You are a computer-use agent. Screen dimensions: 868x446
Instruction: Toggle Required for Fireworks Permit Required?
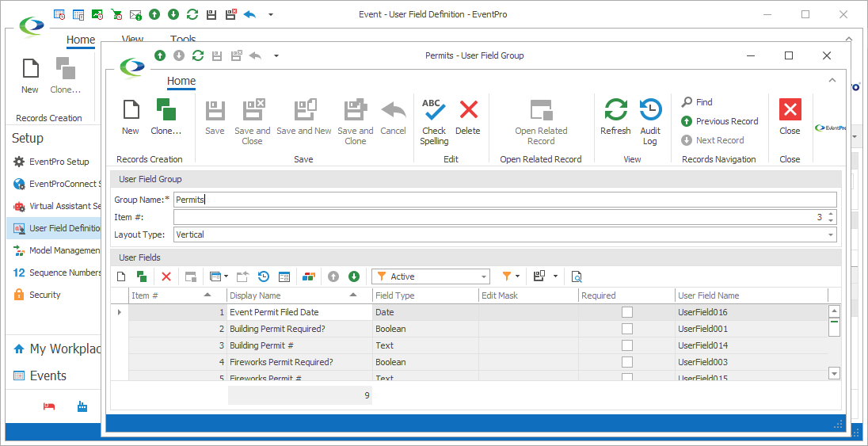pyautogui.click(x=626, y=362)
